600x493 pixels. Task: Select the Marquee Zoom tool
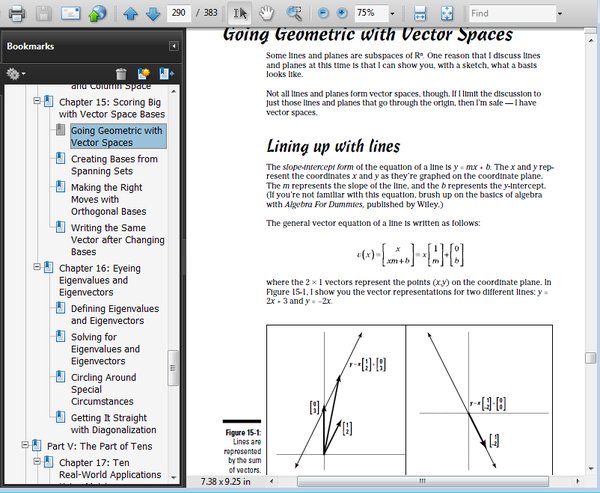[x=294, y=14]
